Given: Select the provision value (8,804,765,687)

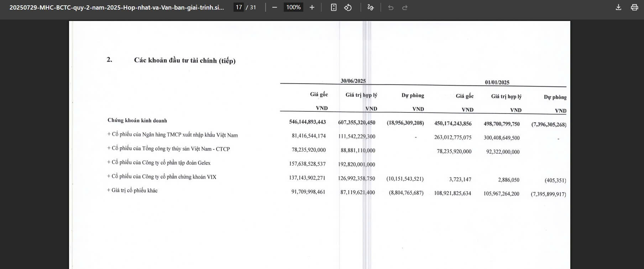Looking at the screenshot, I should tap(406, 192).
